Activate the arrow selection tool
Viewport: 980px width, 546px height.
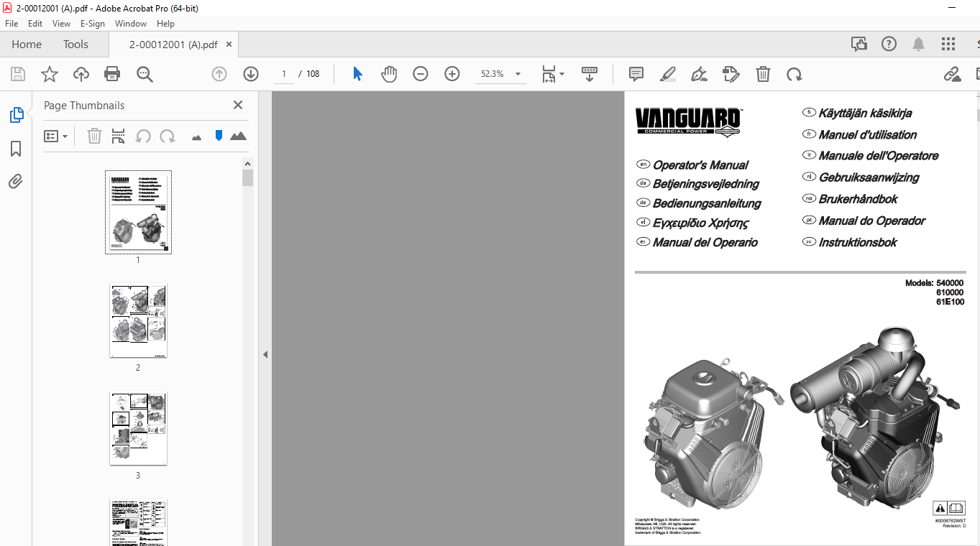pos(357,74)
